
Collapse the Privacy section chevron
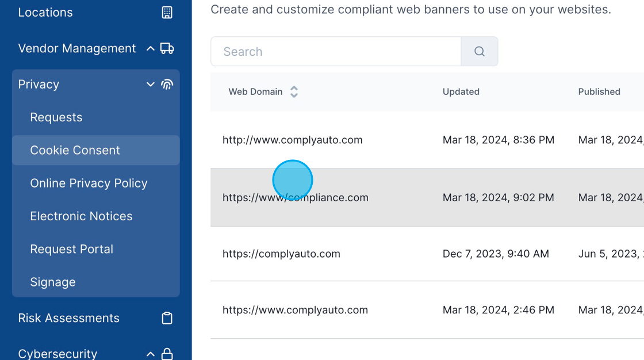(x=150, y=84)
